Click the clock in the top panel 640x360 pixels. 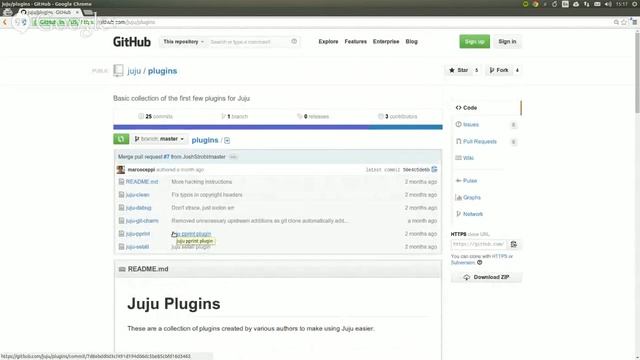622,4
